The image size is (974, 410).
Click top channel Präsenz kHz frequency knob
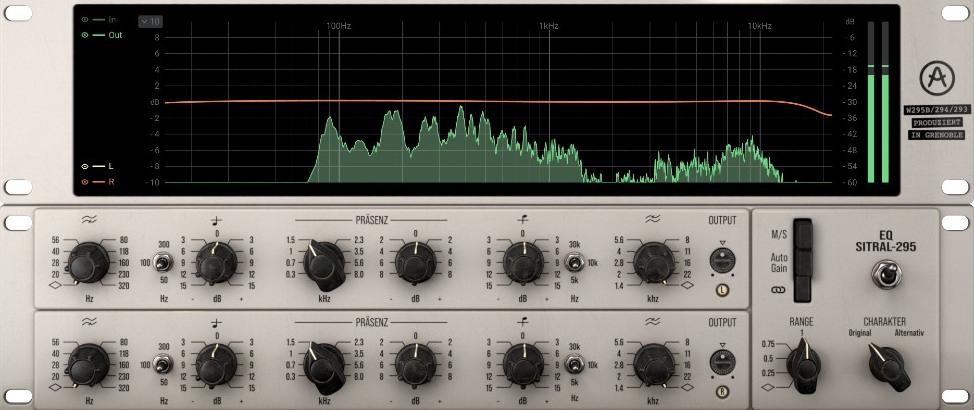pos(324,263)
